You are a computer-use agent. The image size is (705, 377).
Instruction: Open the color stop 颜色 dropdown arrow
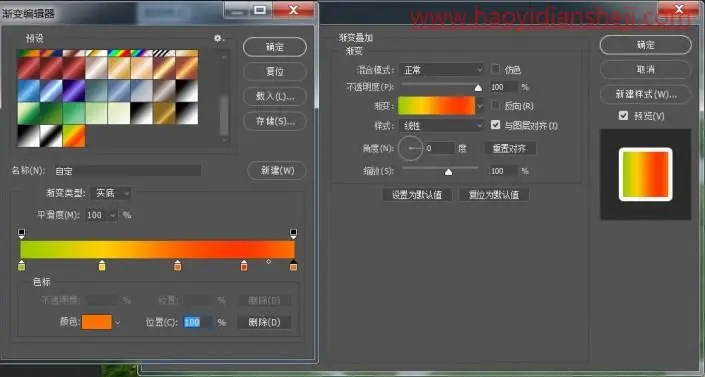[x=118, y=323]
